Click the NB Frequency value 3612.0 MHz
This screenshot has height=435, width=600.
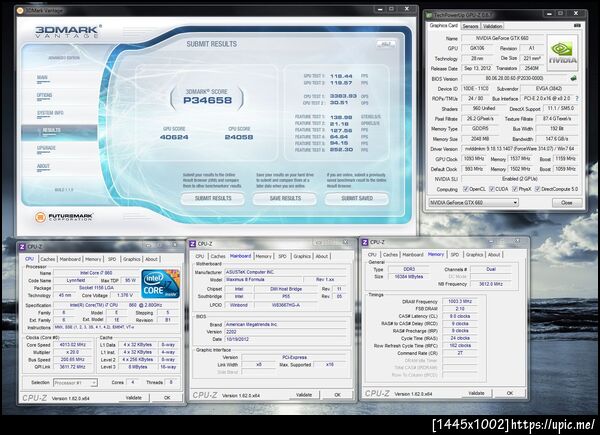(491, 284)
